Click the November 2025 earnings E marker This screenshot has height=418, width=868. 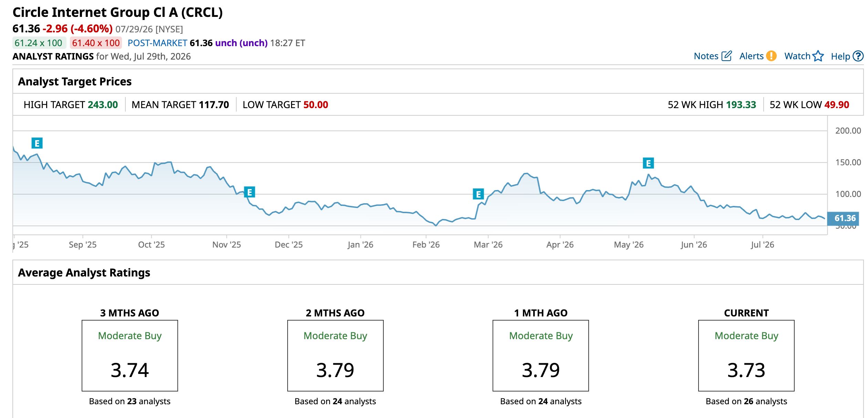(249, 192)
